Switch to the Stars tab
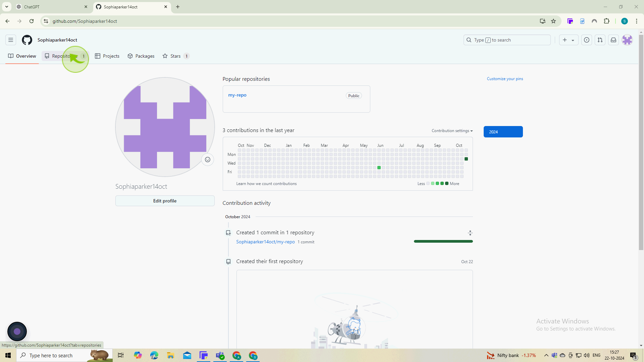This screenshot has width=644, height=362. 176,56
